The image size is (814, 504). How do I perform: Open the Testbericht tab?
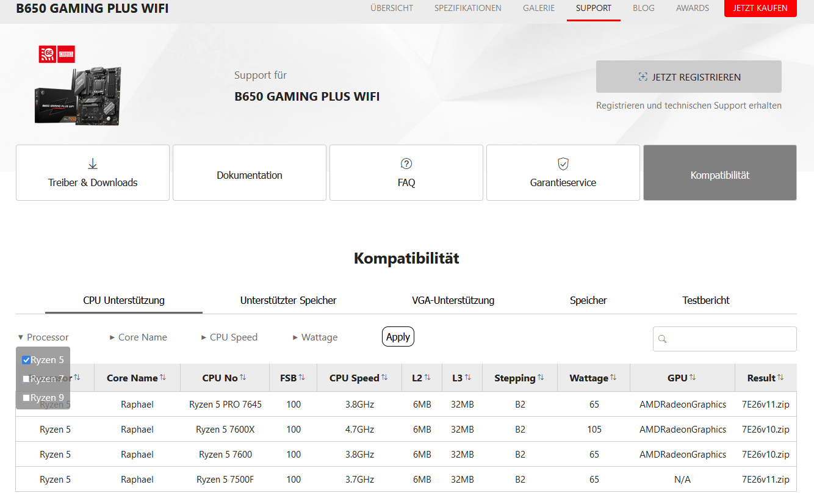click(706, 300)
